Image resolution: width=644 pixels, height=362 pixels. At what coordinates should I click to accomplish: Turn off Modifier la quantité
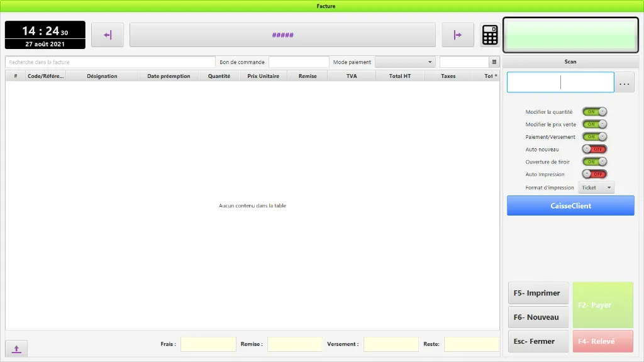(x=592, y=111)
